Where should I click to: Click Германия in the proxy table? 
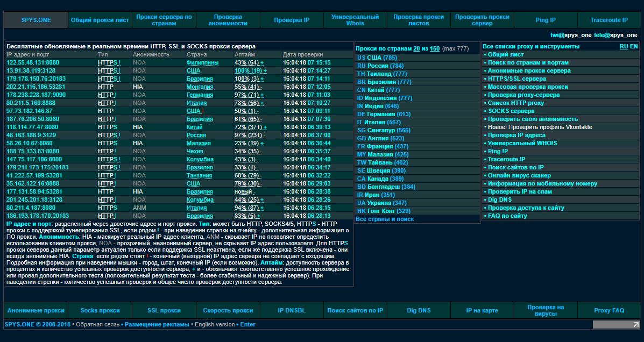click(200, 95)
